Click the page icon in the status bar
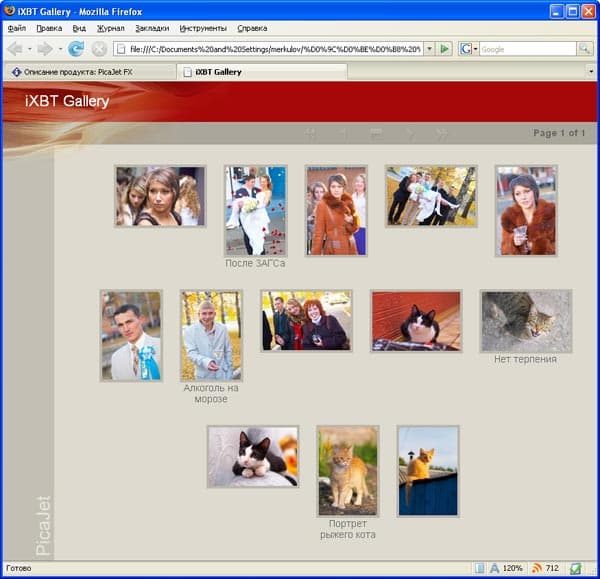 (479, 568)
